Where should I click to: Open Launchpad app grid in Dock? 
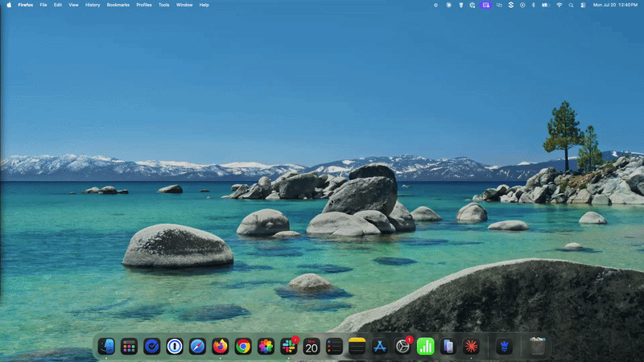click(x=129, y=347)
